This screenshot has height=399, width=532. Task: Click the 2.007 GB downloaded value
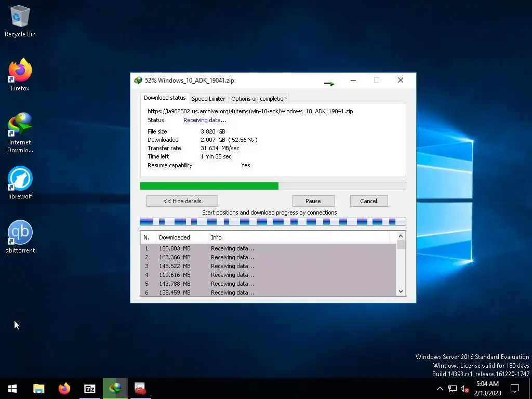point(229,140)
